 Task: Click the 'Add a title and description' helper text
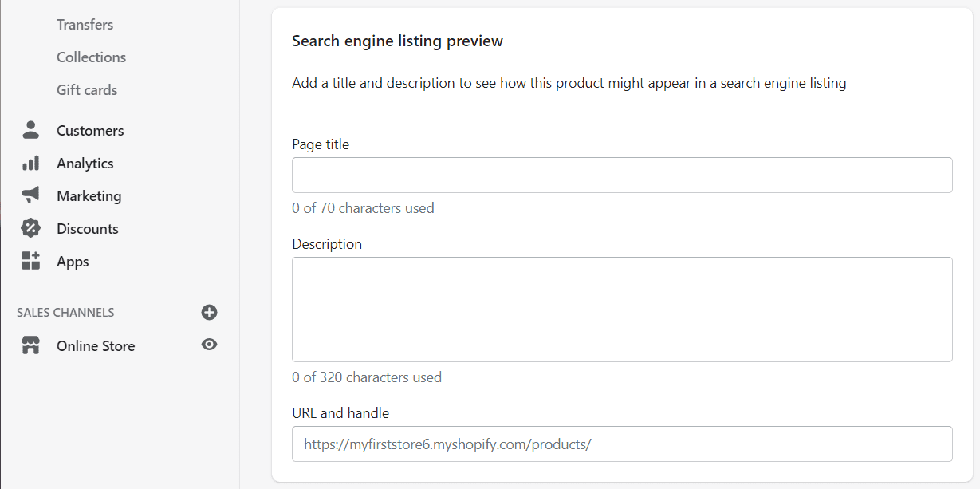569,83
